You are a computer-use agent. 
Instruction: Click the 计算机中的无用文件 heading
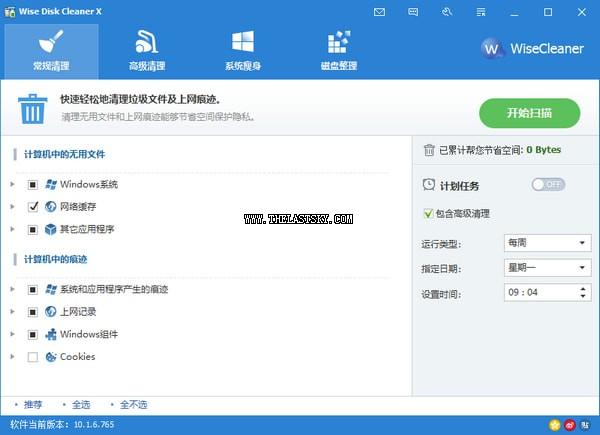pyautogui.click(x=64, y=154)
